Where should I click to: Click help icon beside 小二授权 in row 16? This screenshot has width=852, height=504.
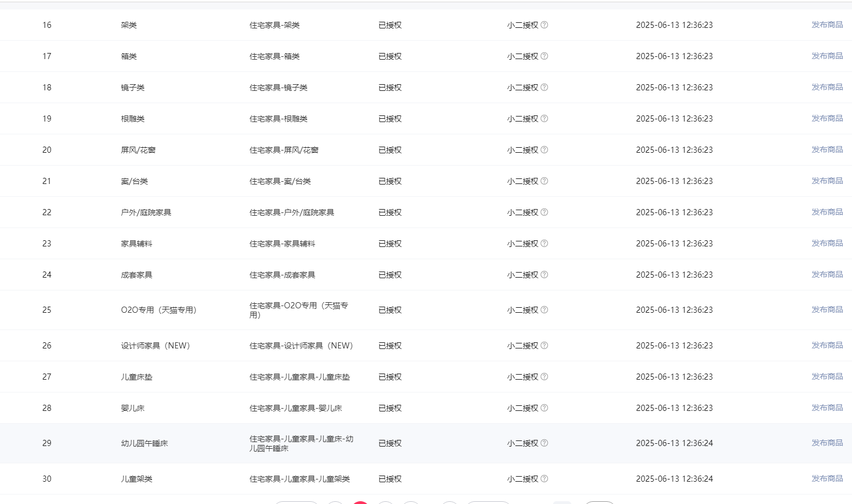click(x=544, y=25)
